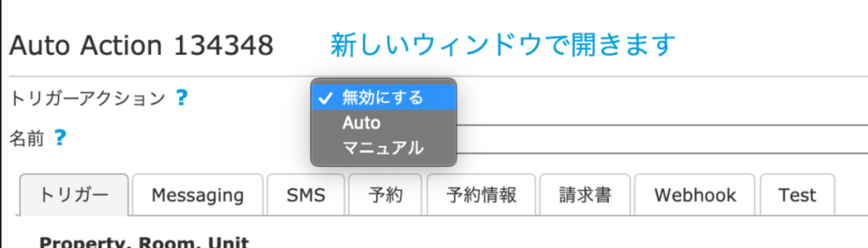Open the Webhook tab
The image size is (868, 248).
click(x=695, y=195)
